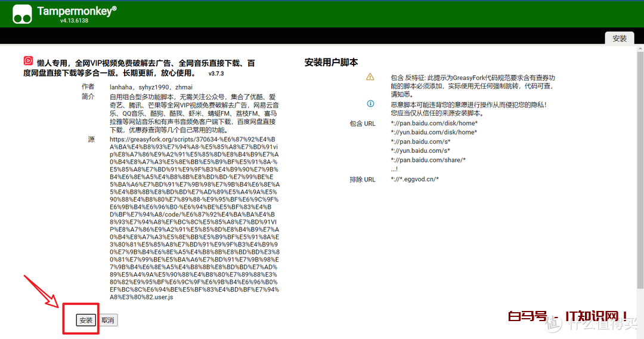Click the Tampermonkey version v4.13.6138 text
The image size is (644, 339).
[74, 20]
